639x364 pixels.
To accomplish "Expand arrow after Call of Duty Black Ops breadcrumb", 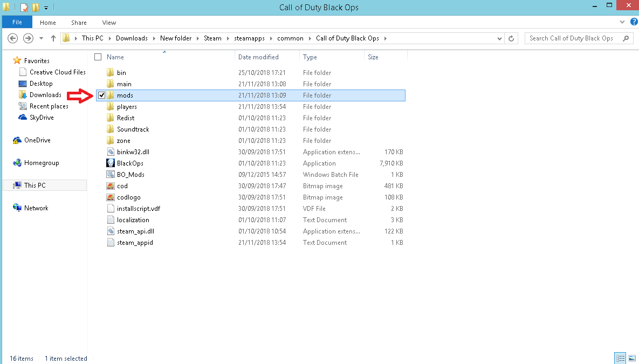I will coord(385,38).
